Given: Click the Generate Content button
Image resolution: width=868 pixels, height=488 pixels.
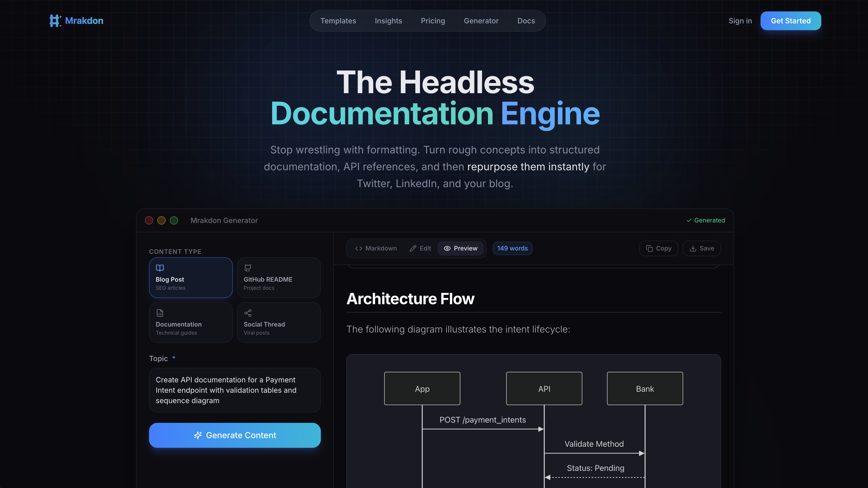Looking at the screenshot, I should (x=235, y=435).
